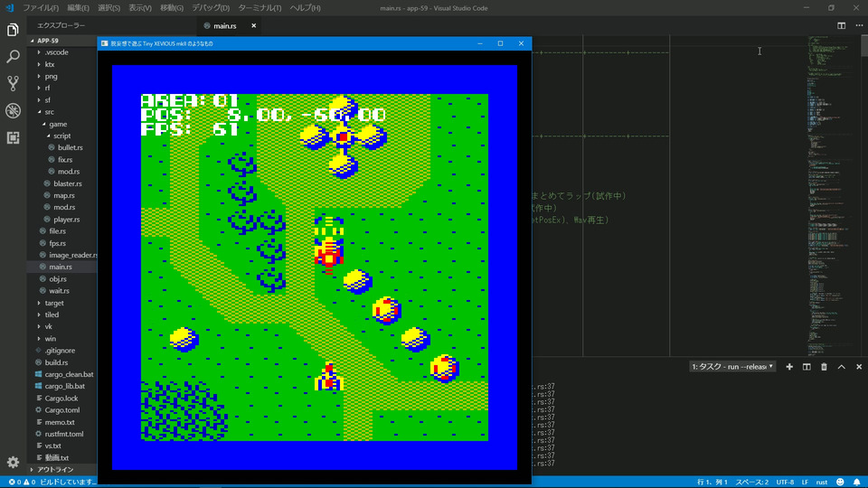Open fps.rs in the explorer
Image resolution: width=868 pixels, height=488 pixels.
pos(57,243)
